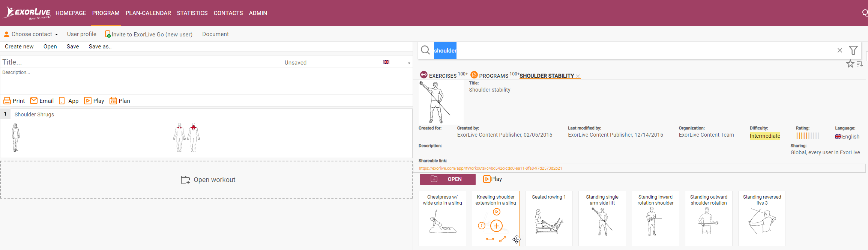The image size is (868, 250).
Task: Show info for Kneeling shoulder extension
Action: pyautogui.click(x=482, y=226)
